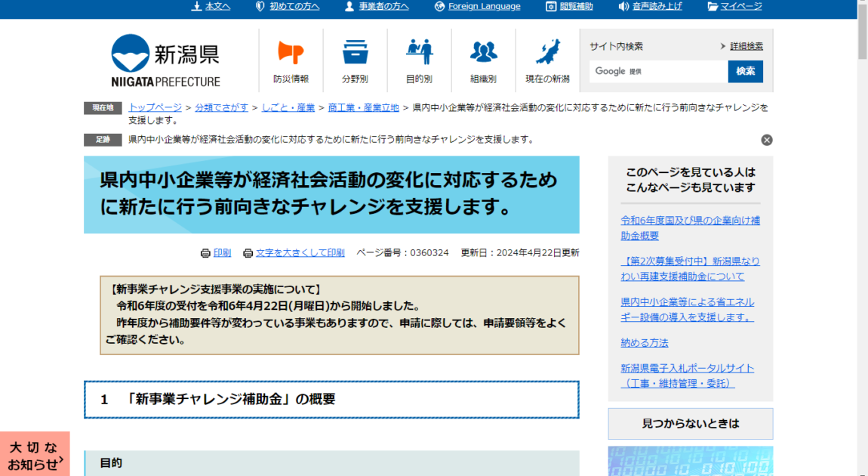Open the 目的別 purpose icon

pos(420,51)
